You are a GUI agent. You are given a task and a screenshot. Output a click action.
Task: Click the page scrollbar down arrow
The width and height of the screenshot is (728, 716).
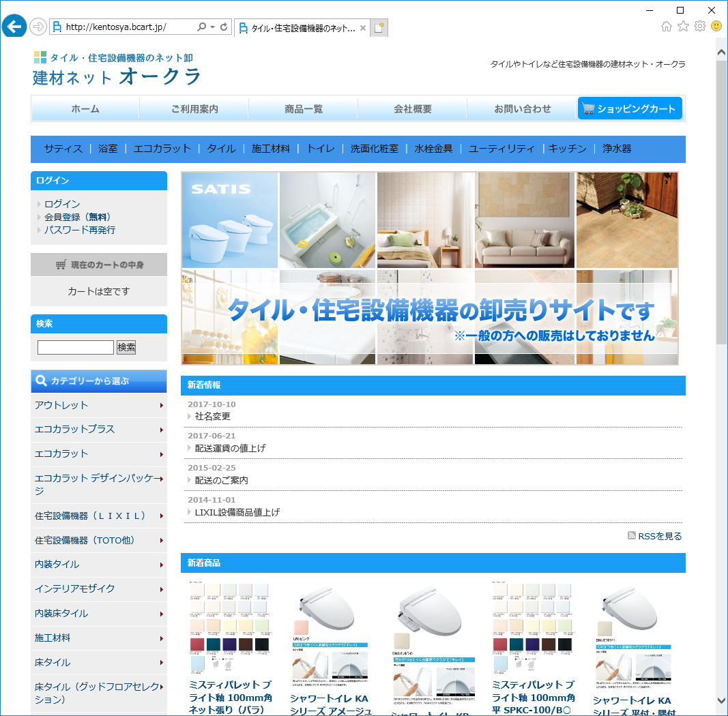pyautogui.click(x=721, y=701)
